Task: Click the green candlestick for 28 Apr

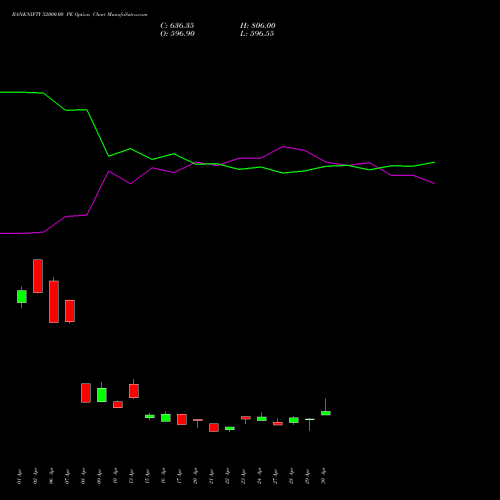Action: 294,420
